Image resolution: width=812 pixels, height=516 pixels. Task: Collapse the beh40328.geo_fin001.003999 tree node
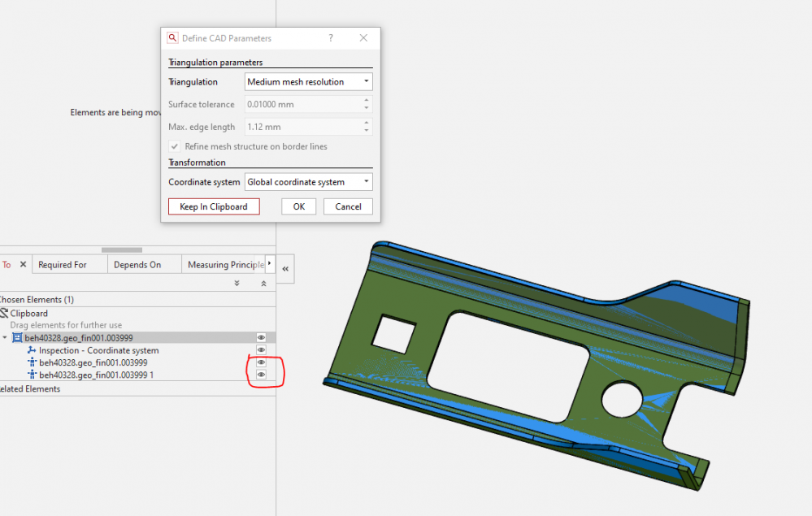point(6,338)
